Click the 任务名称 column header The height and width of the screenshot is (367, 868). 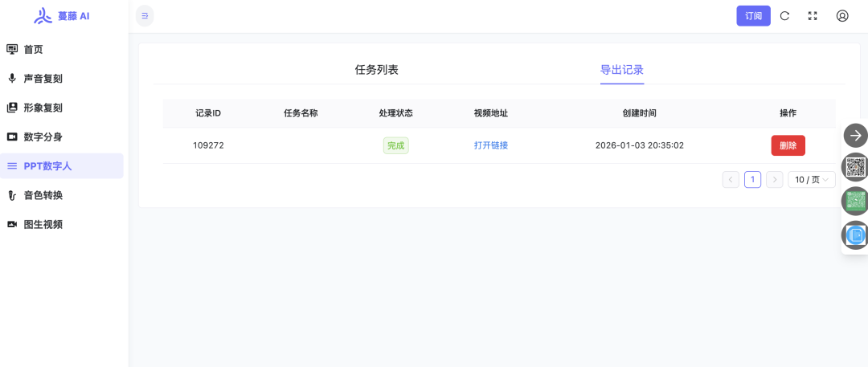(301, 113)
